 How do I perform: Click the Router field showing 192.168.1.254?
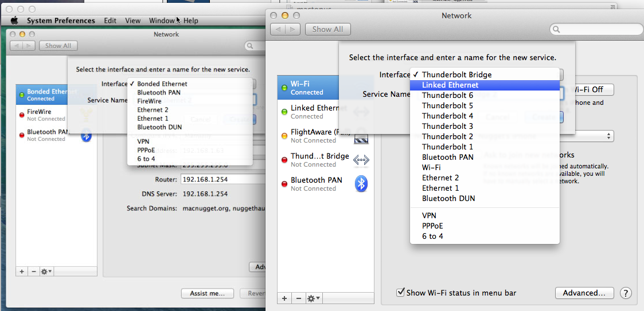pos(222,179)
